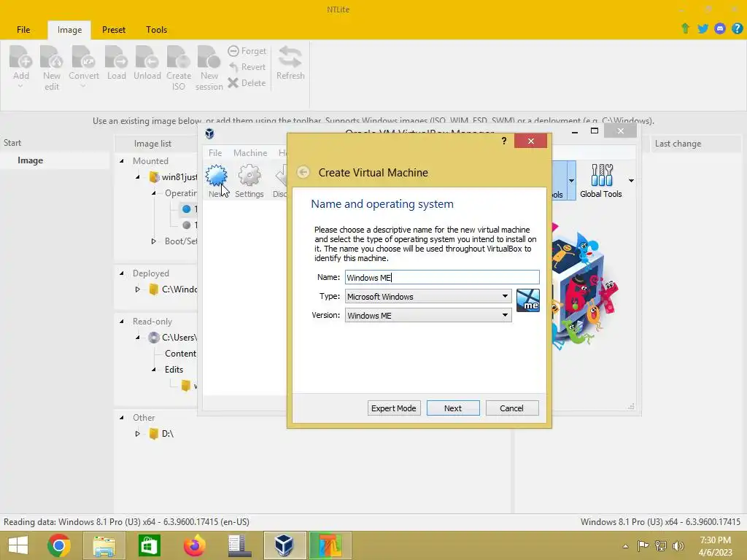
Task: Collapse the Read-only group
Action: (122, 322)
